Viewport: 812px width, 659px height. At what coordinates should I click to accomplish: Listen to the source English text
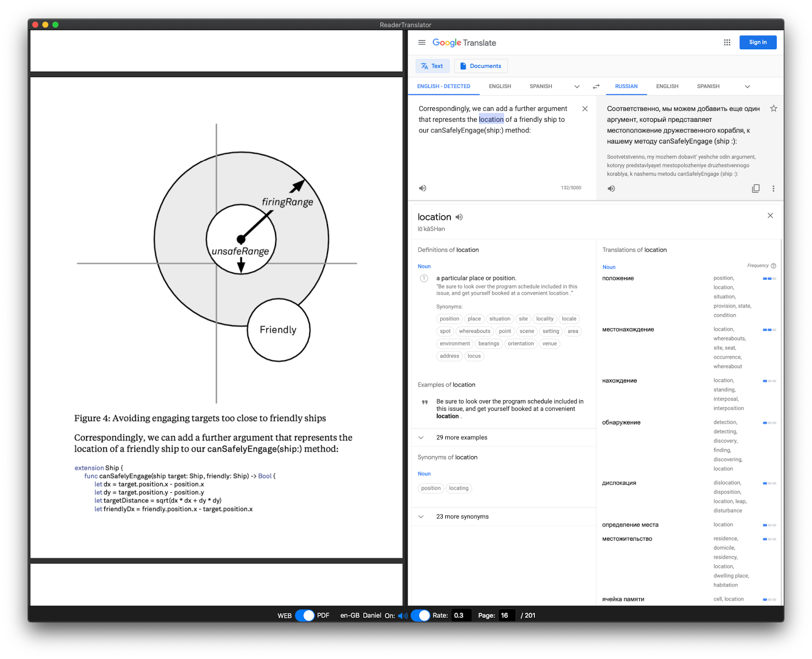[x=423, y=188]
